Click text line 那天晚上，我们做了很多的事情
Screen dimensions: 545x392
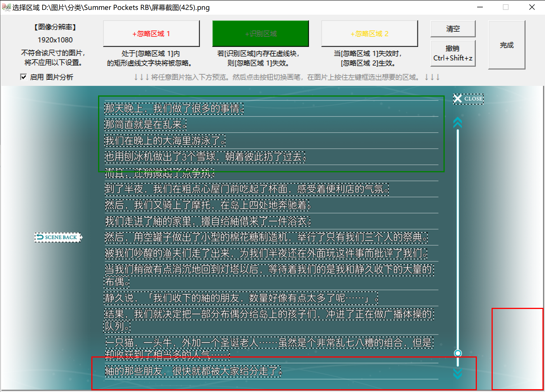174,108
